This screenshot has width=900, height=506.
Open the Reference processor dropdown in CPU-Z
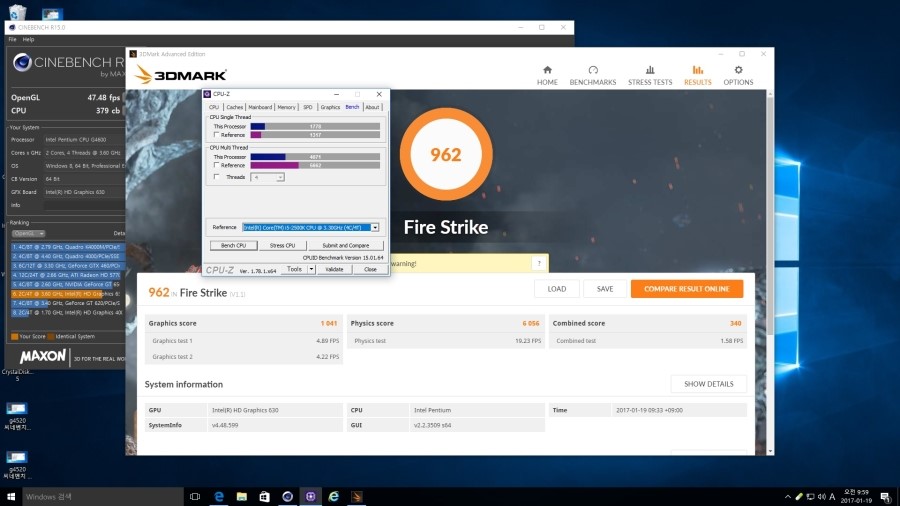[x=374, y=227]
